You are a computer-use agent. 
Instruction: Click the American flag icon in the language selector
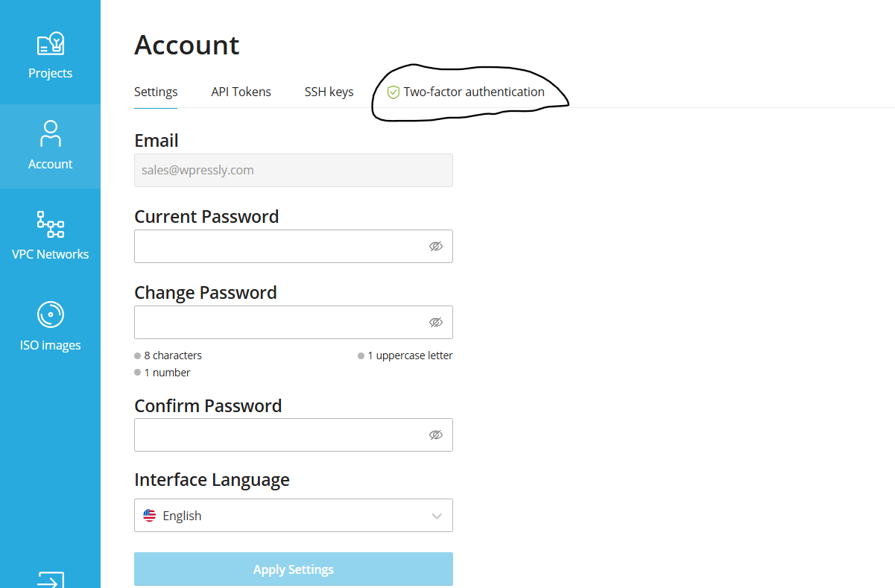coord(149,514)
